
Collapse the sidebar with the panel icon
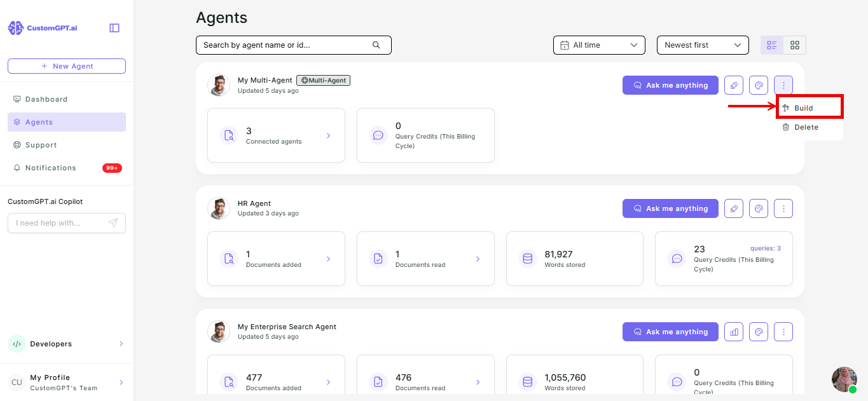[114, 28]
